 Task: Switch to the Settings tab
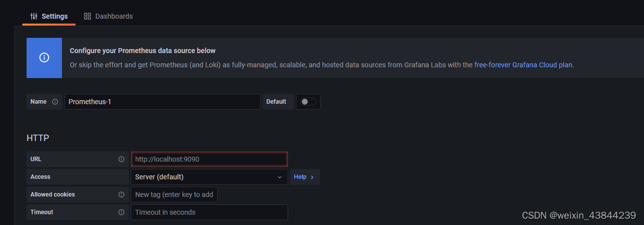pyautogui.click(x=49, y=16)
